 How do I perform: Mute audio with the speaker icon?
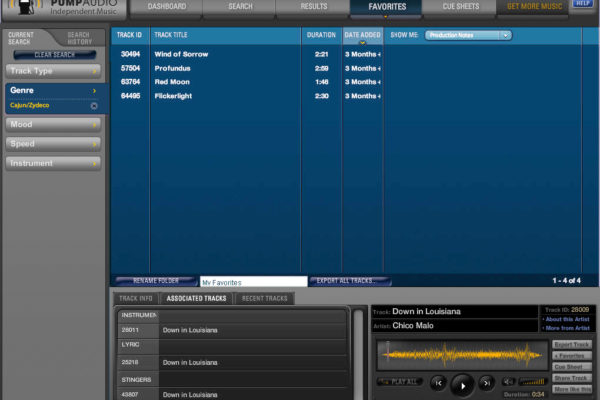(509, 382)
